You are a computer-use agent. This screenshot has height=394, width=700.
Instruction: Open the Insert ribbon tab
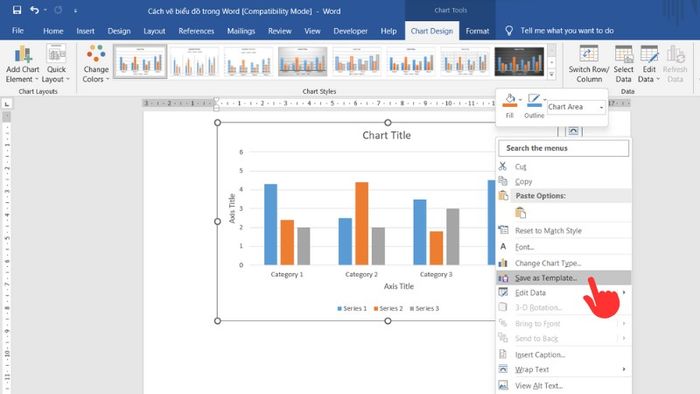click(x=85, y=31)
